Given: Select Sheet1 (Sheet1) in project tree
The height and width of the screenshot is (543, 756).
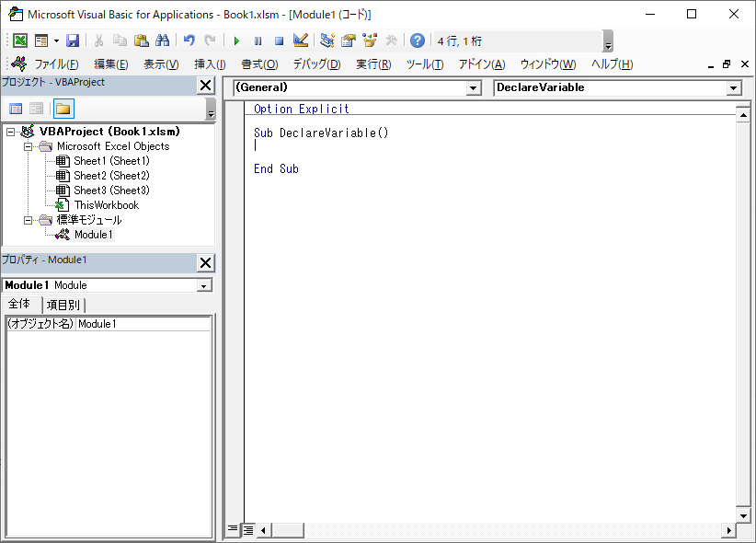Looking at the screenshot, I should pyautogui.click(x=111, y=161).
